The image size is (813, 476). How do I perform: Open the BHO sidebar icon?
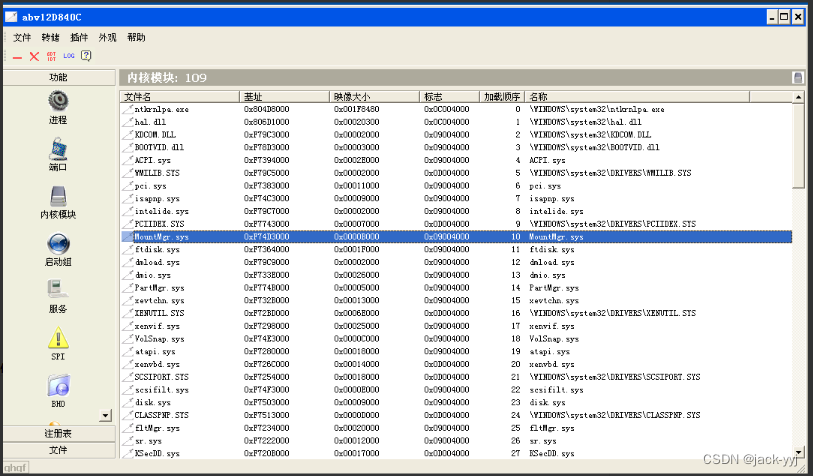click(x=58, y=391)
